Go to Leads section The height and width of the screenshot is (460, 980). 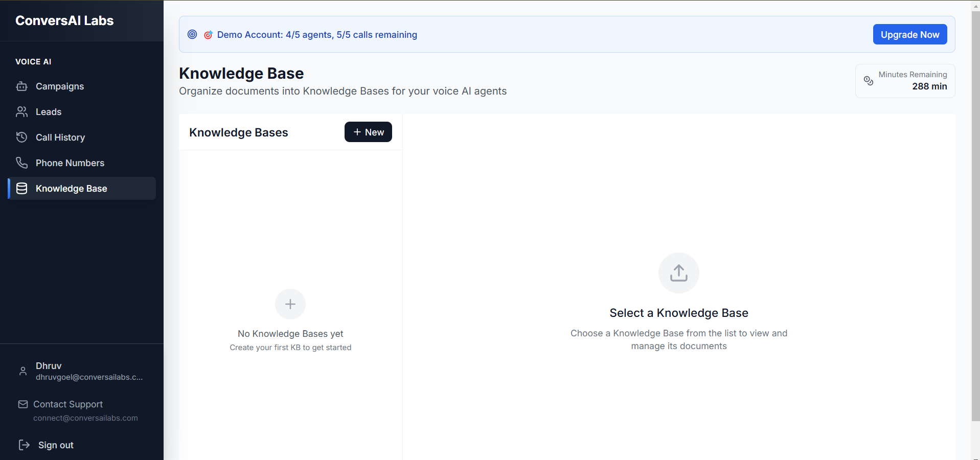[x=82, y=112]
